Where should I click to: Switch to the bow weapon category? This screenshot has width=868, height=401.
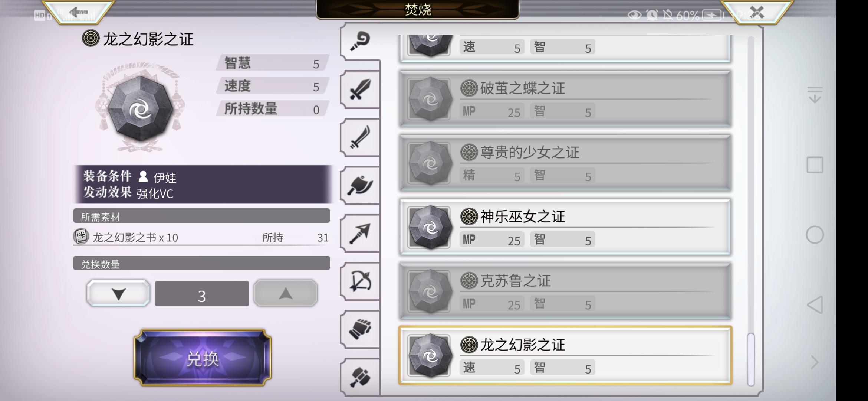click(360, 281)
